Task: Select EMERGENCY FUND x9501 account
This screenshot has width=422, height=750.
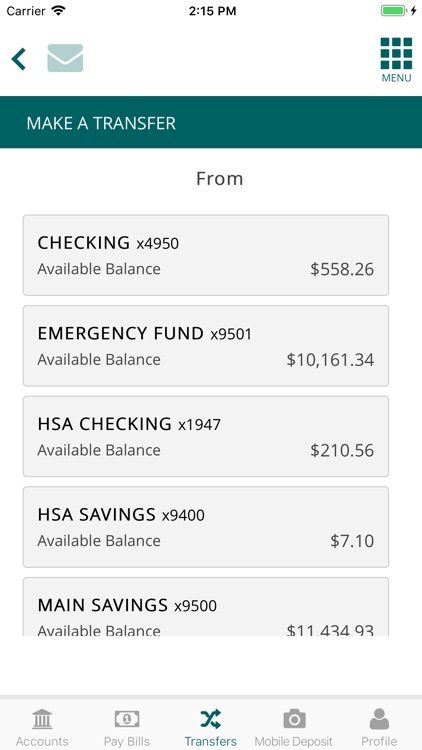Action: point(206,346)
